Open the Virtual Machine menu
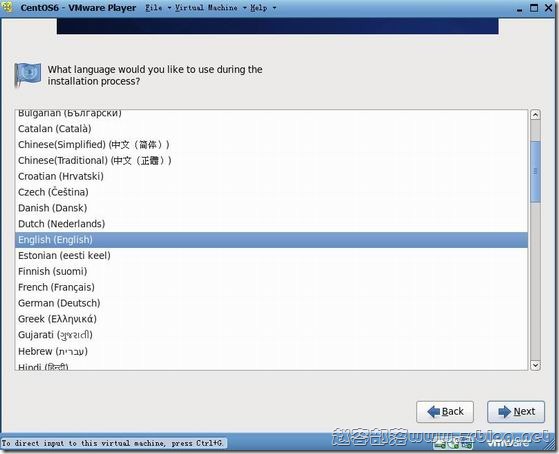 tap(210, 7)
